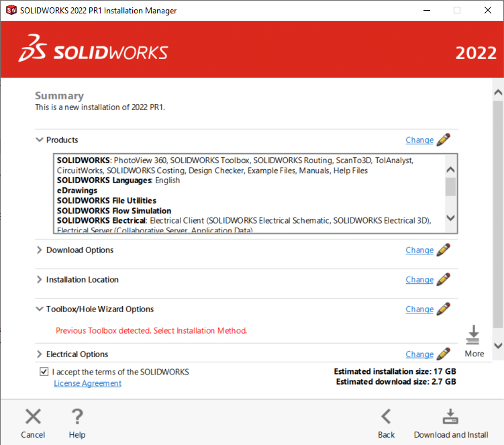Click the Installation Location pencil icon

tap(443, 279)
